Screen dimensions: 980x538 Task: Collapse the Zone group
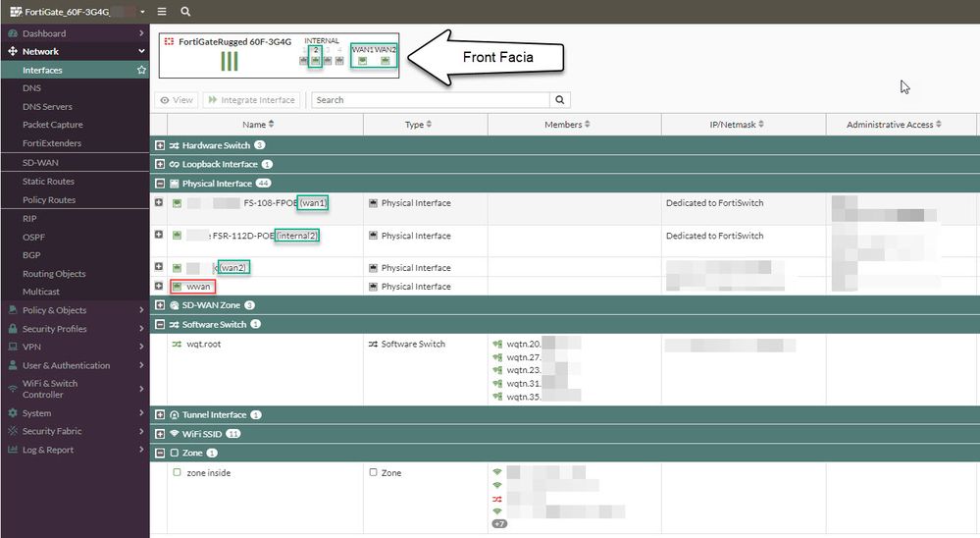point(160,453)
